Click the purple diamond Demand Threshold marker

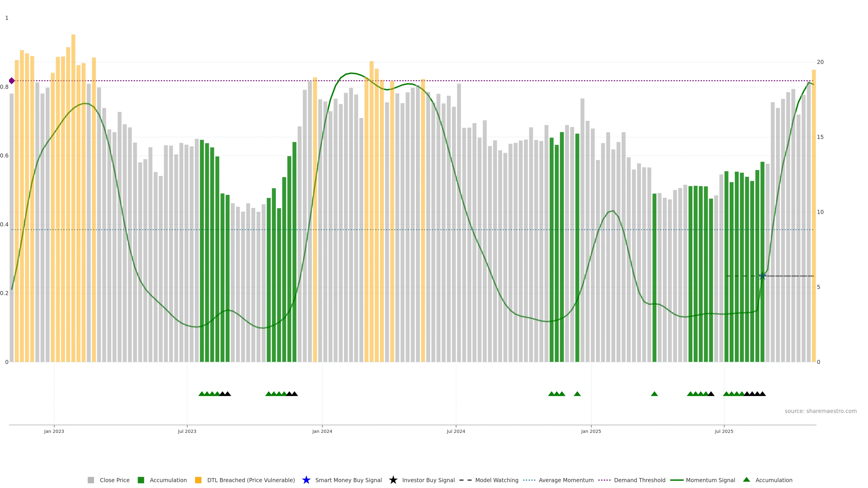[12, 81]
